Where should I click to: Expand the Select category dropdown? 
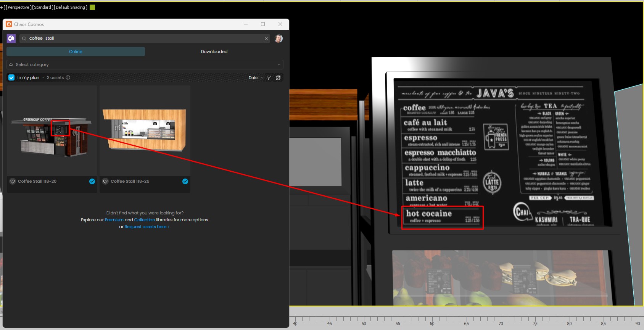coord(145,64)
